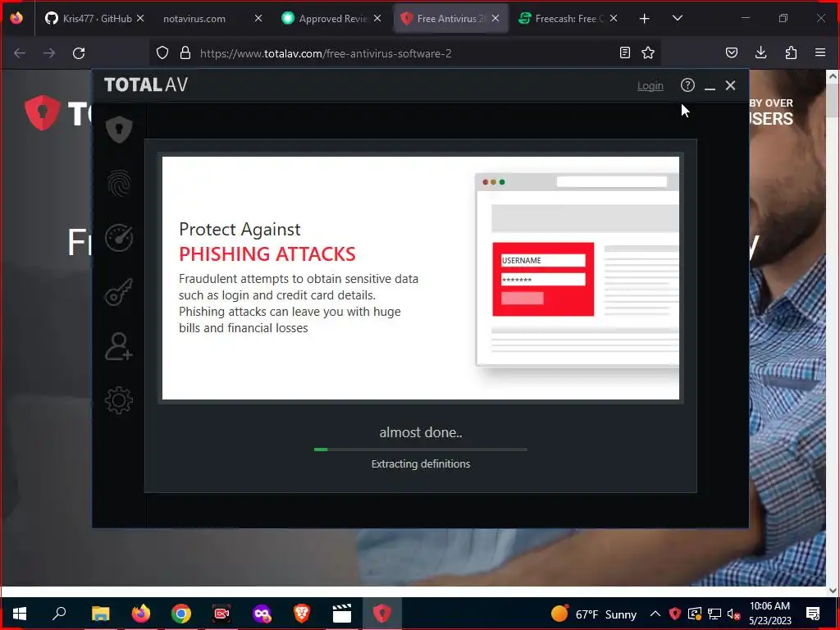
Task: Open the weather widget showing 67°F Sunny
Action: click(x=594, y=614)
